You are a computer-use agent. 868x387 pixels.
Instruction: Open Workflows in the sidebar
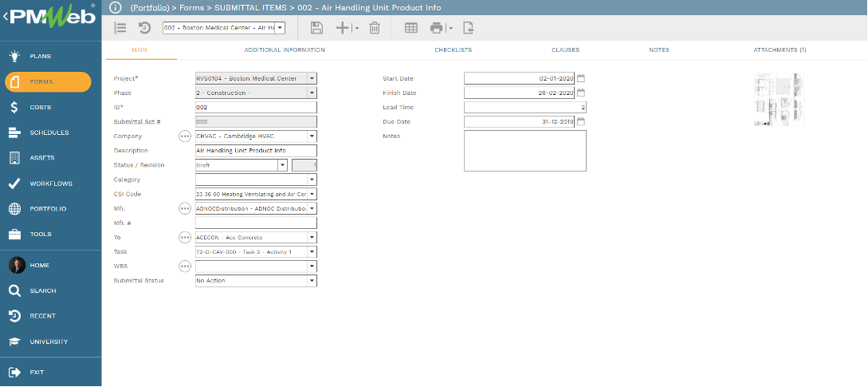point(51,183)
